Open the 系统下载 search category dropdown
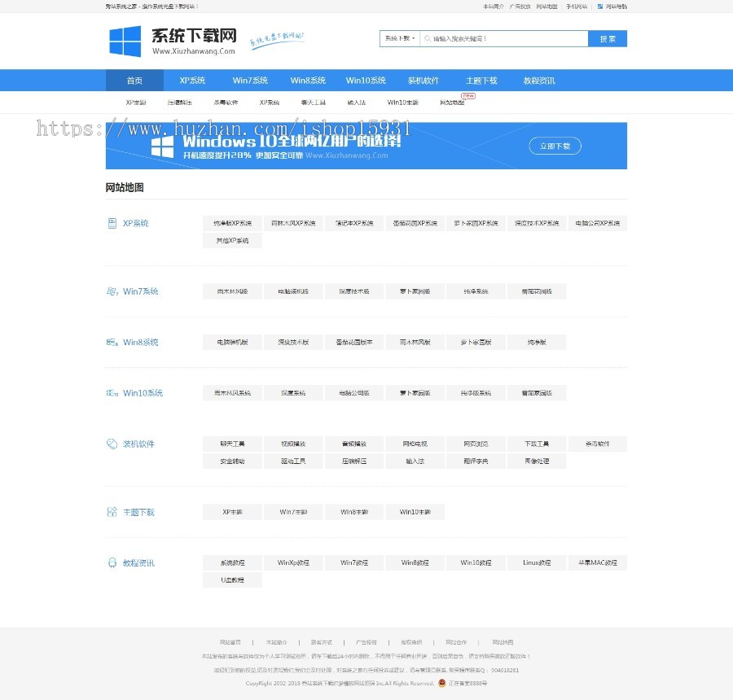733x700 pixels. coord(400,39)
